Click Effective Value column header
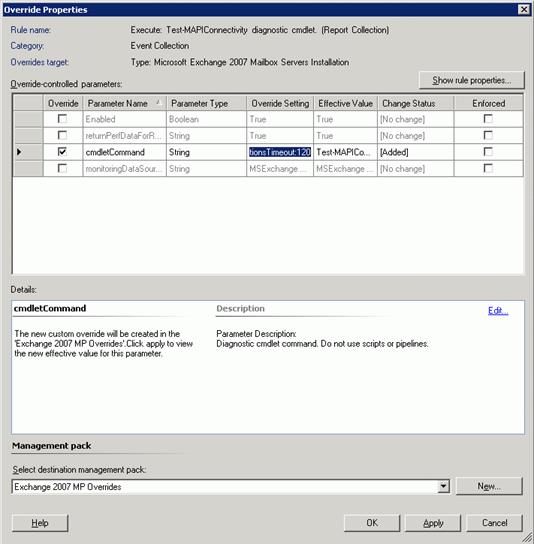This screenshot has height=544, width=534. coord(346,103)
